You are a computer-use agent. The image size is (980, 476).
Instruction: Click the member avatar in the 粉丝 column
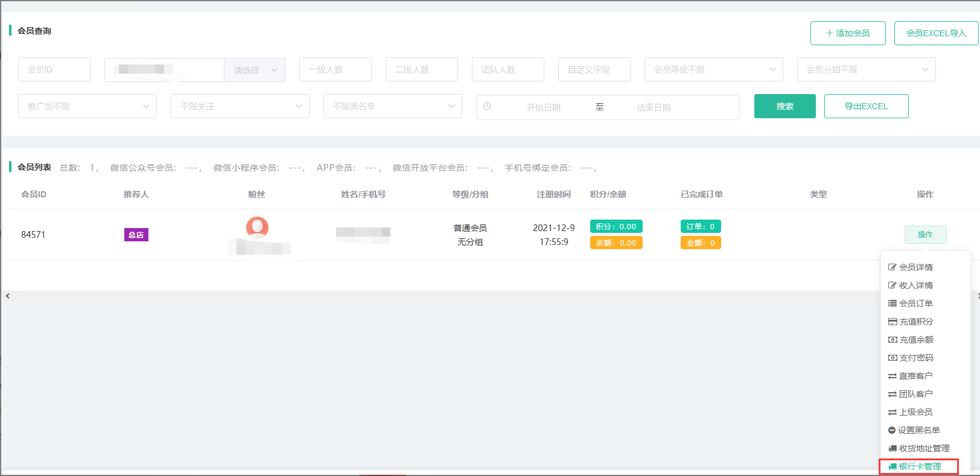coord(257,227)
